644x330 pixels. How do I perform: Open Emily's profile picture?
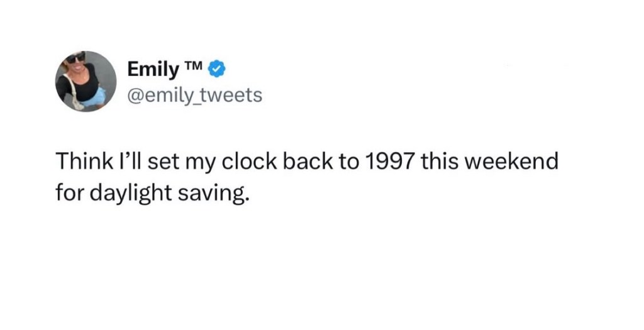(85, 81)
